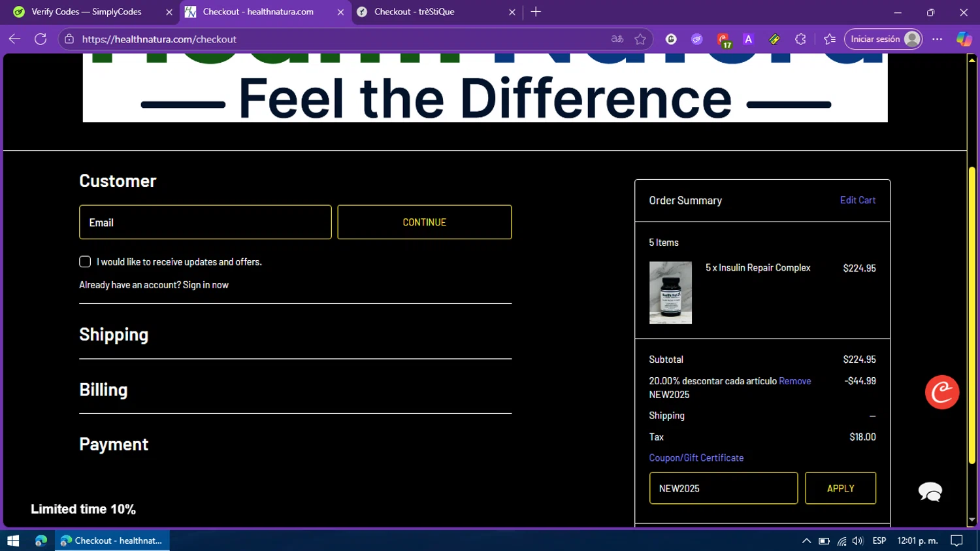Launch the Copilot sidebar icon
Screen dimensions: 980x551
tap(964, 39)
